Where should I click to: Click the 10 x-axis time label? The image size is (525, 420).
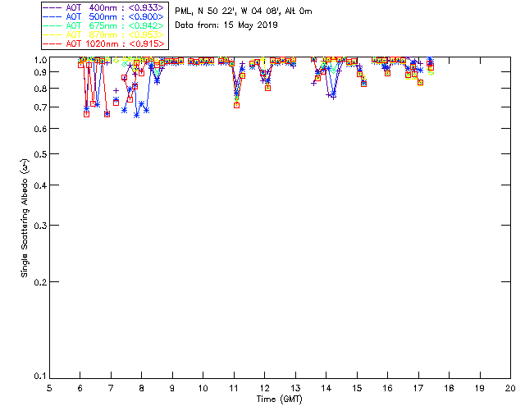pyautogui.click(x=203, y=388)
